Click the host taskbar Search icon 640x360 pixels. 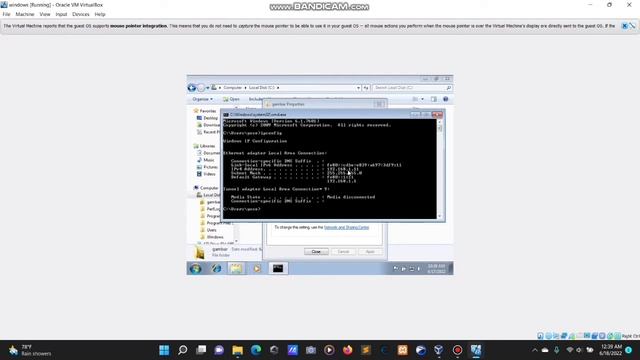pyautogui.click(x=182, y=350)
